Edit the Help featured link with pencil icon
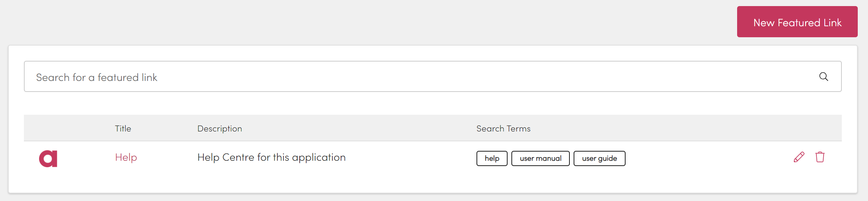This screenshot has width=868, height=201. coord(799,157)
